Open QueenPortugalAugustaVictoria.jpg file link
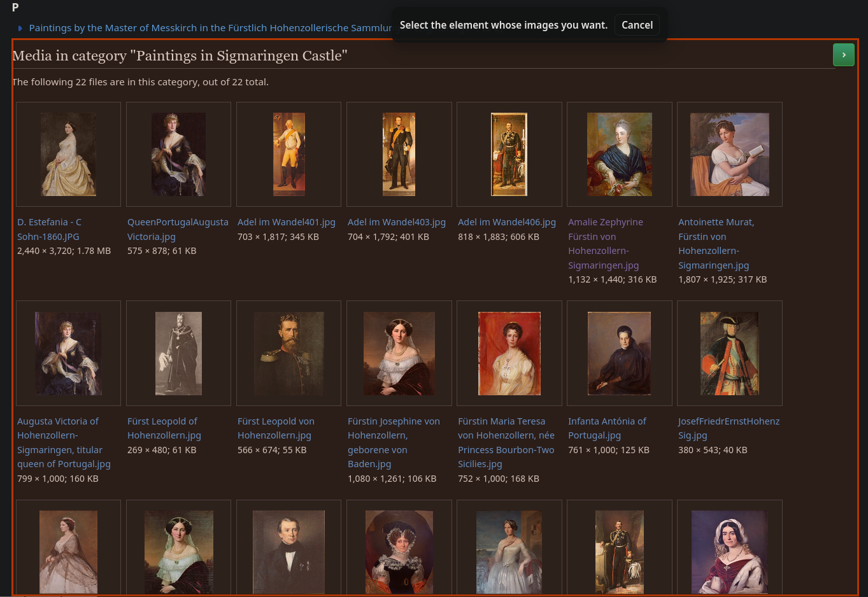Image resolution: width=868 pixels, height=597 pixels. click(x=178, y=229)
